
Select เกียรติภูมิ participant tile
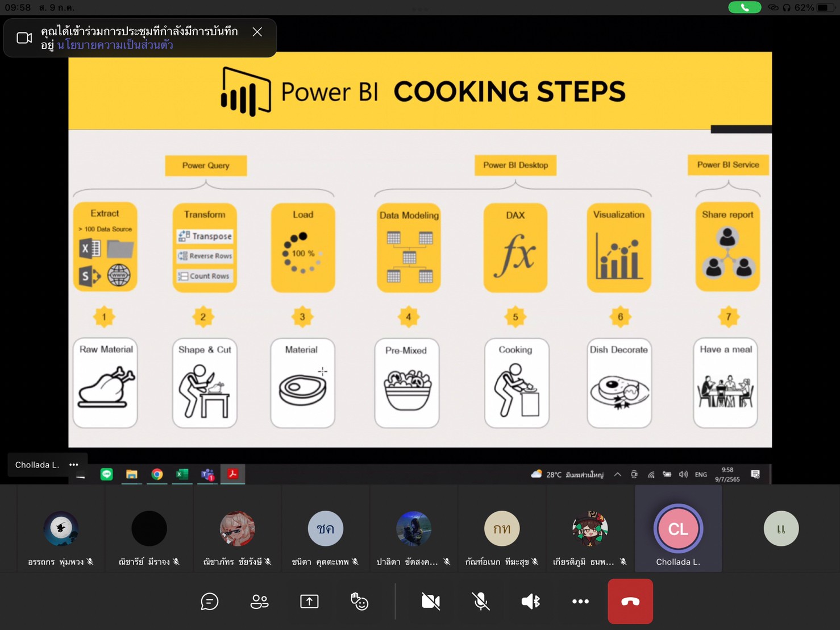click(590, 529)
